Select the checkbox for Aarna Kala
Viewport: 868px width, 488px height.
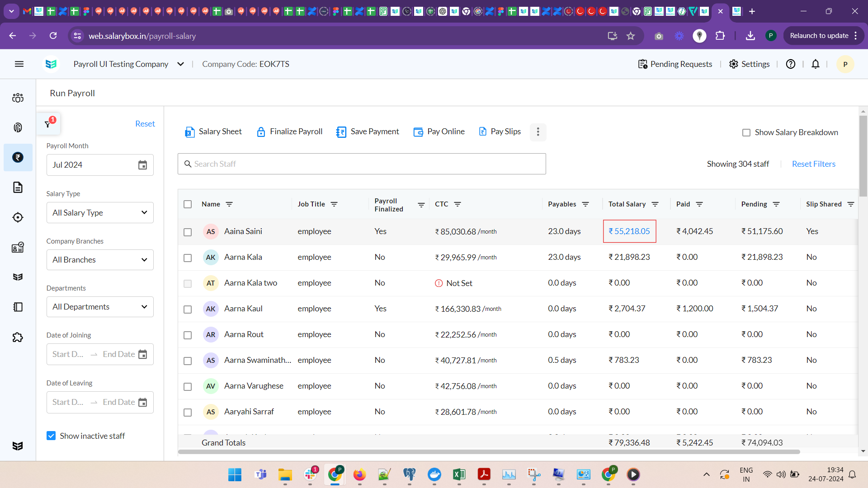click(188, 258)
